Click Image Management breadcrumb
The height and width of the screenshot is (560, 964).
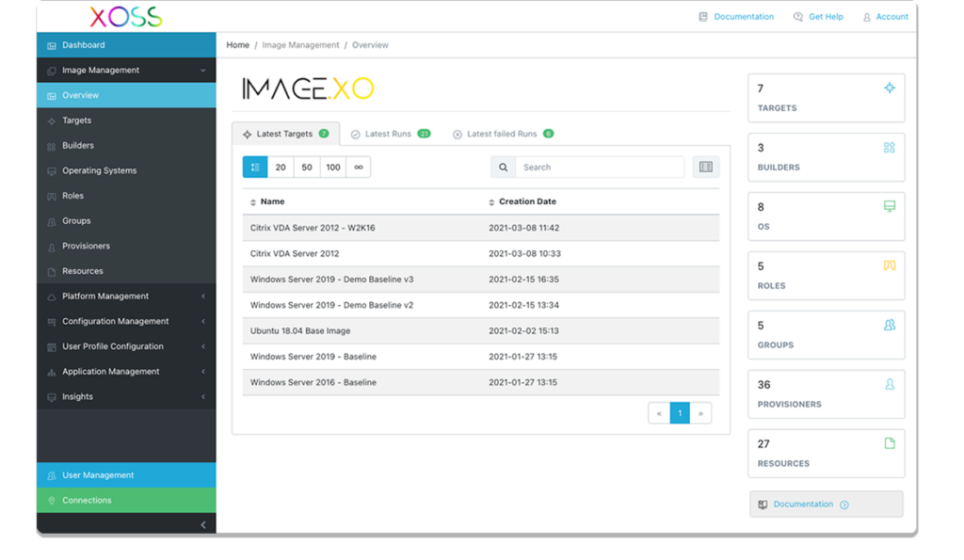point(300,45)
